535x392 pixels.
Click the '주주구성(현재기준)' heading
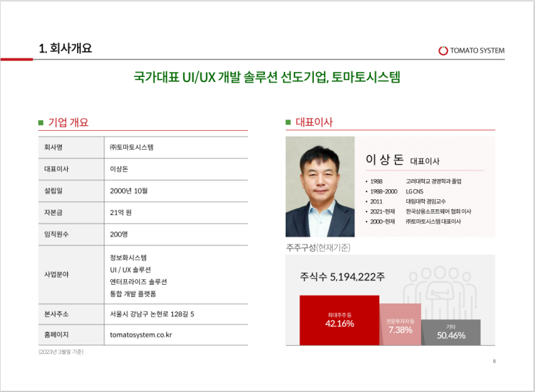(318, 247)
